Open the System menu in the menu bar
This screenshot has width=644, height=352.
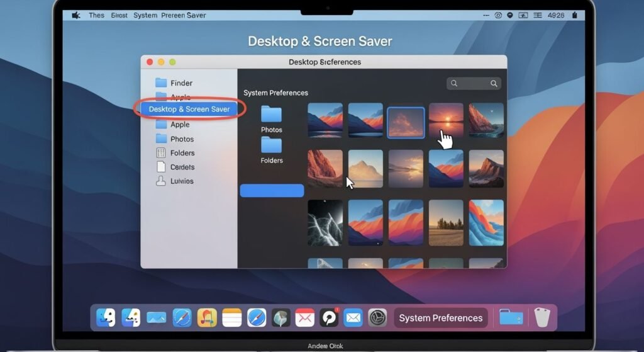point(145,15)
